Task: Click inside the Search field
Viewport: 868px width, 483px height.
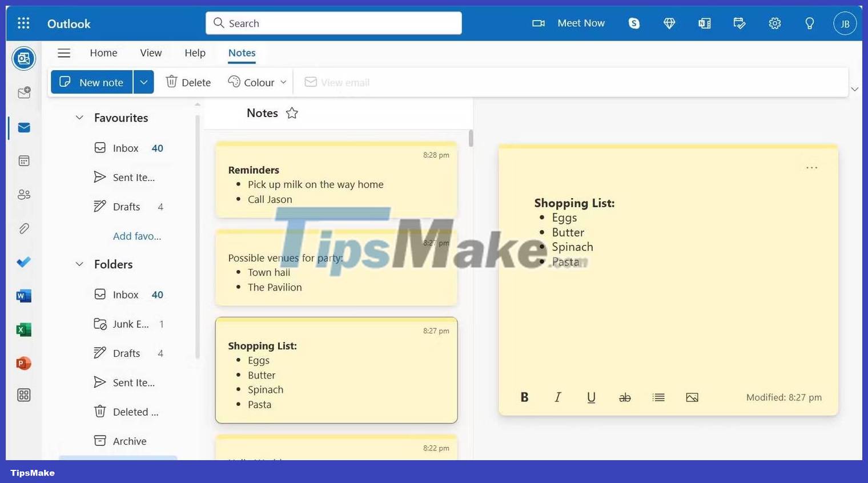Action: pos(333,23)
